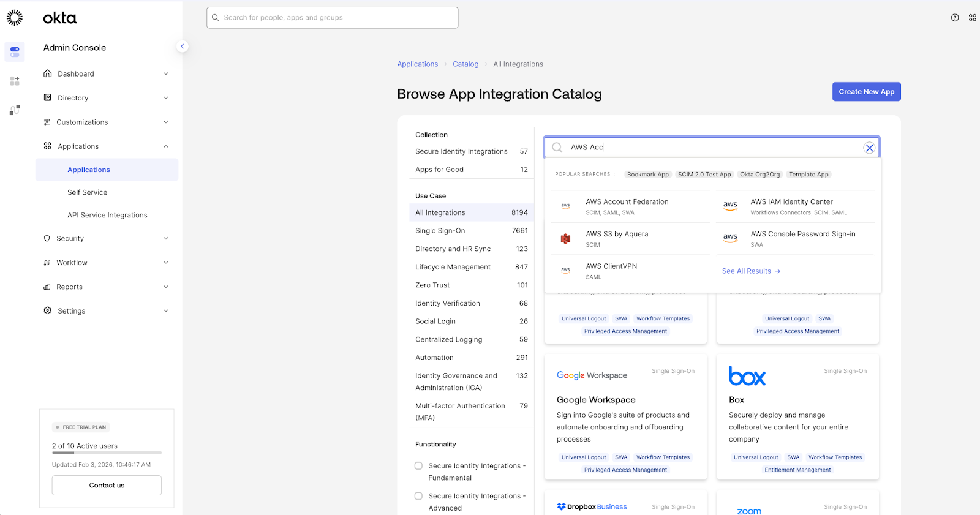980x515 pixels.
Task: Clear the catalog search with X icon
Action: (869, 148)
